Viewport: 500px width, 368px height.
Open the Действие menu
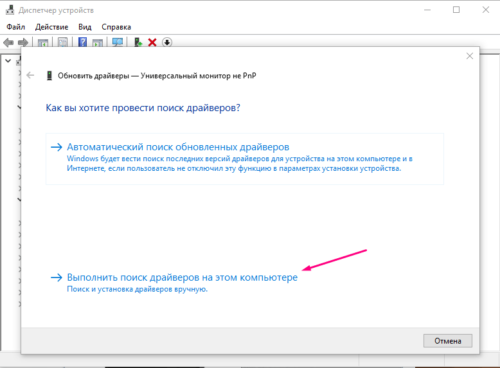pos(52,27)
